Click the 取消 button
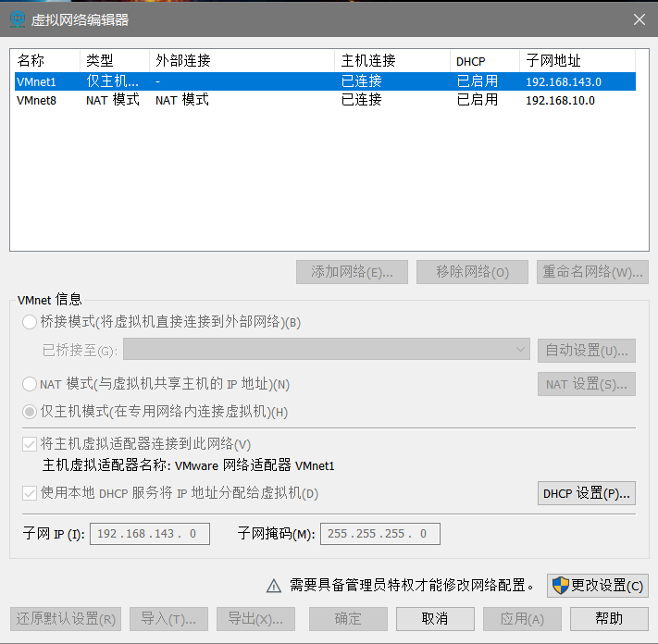The image size is (658, 644). [435, 619]
